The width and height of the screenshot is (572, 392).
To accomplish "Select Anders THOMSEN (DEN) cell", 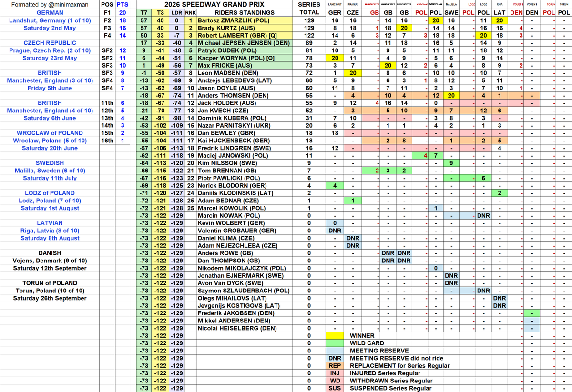I will pyautogui.click(x=244, y=95).
